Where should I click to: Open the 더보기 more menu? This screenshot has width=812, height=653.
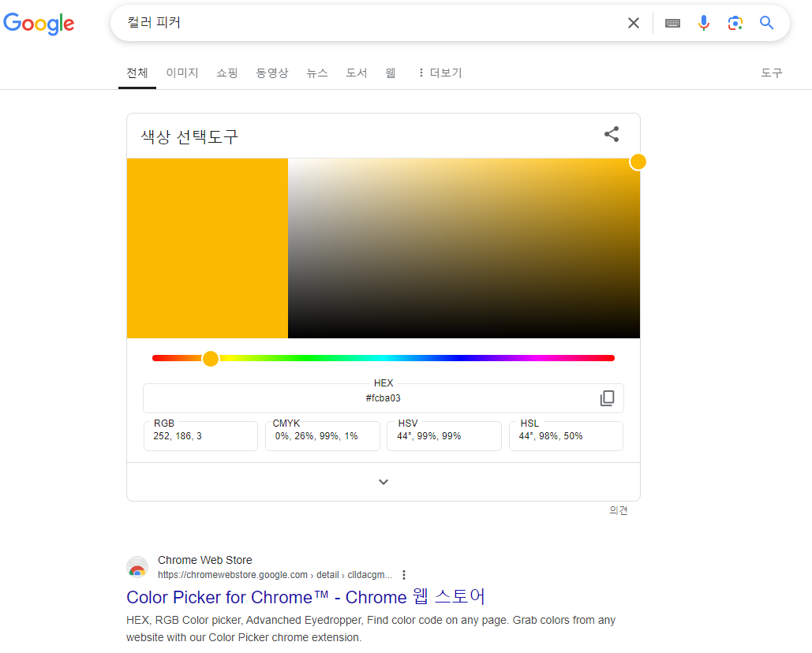pyautogui.click(x=440, y=73)
